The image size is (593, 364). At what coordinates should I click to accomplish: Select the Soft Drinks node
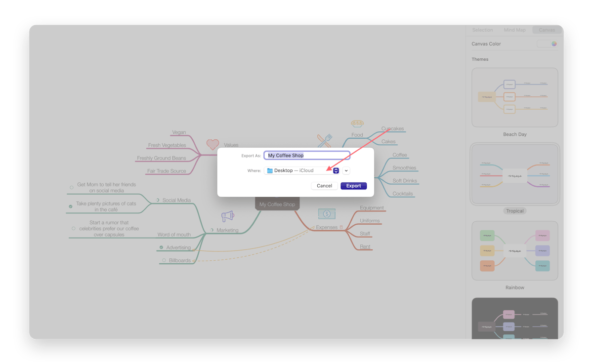pos(405,181)
